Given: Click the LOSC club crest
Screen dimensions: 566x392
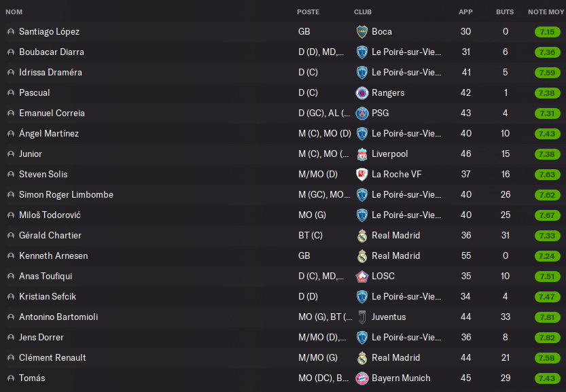Looking at the screenshot, I should pos(361,276).
